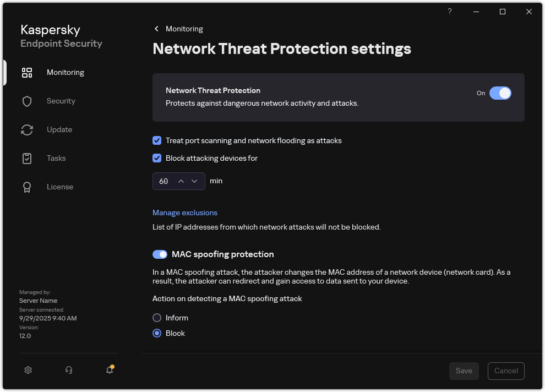Open the Monitoring section in the sidebar
This screenshot has height=392, width=545.
click(x=65, y=72)
